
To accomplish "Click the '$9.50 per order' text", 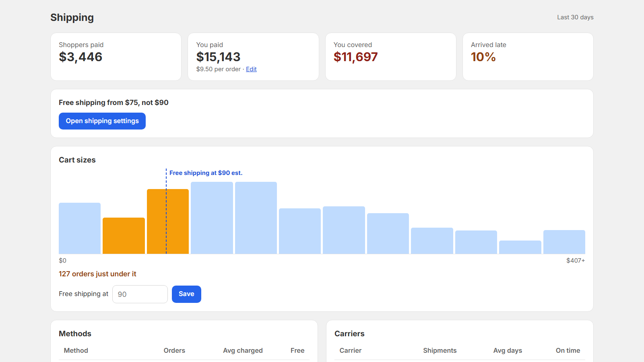I will tap(218, 69).
